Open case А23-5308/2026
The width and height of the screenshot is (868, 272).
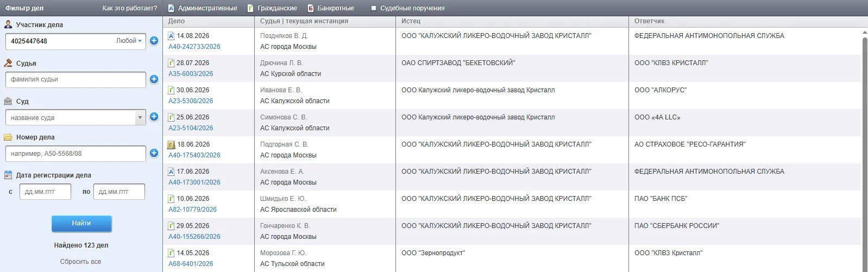pos(191,101)
